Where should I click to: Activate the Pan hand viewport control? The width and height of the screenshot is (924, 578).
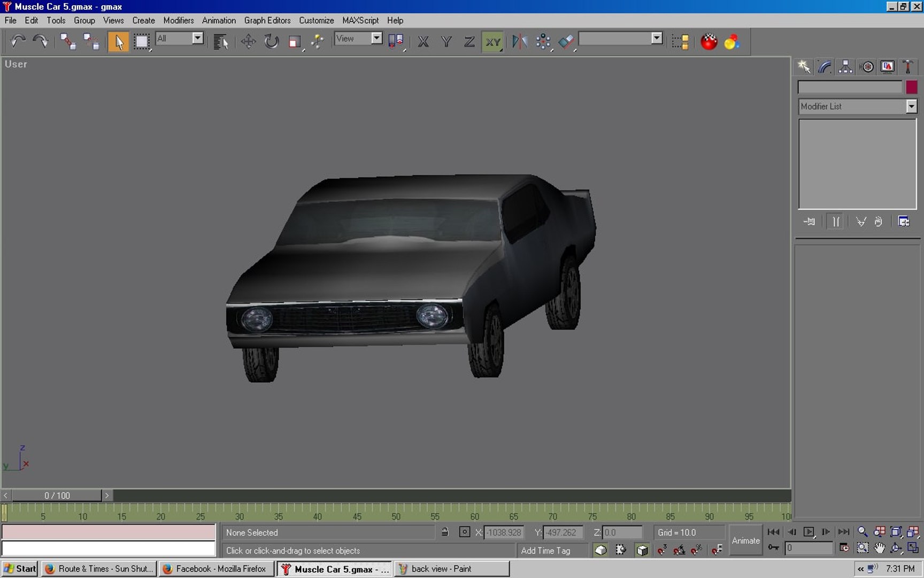point(879,548)
